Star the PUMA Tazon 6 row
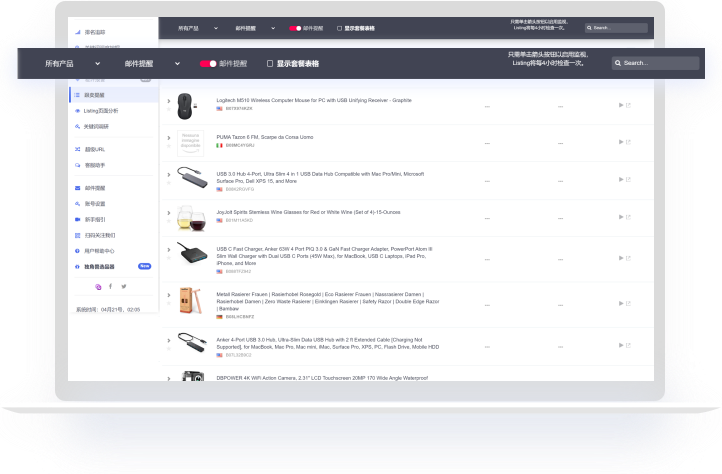 [169, 146]
